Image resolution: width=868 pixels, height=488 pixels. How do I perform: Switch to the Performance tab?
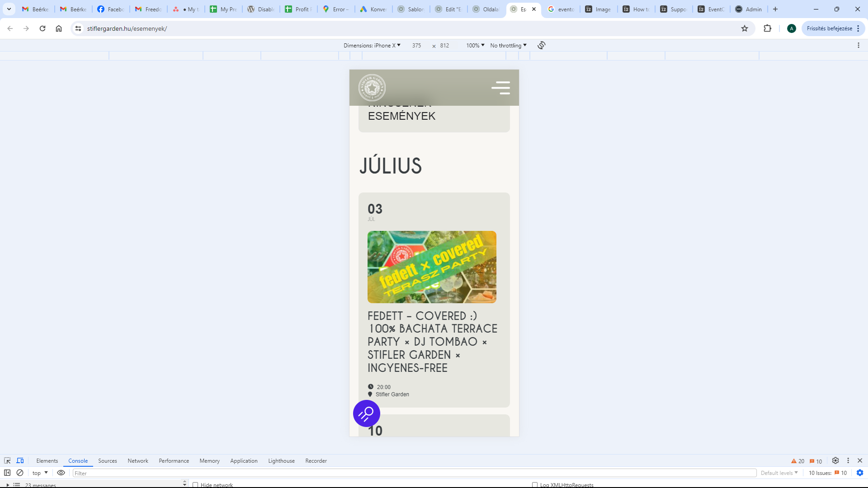click(174, 460)
